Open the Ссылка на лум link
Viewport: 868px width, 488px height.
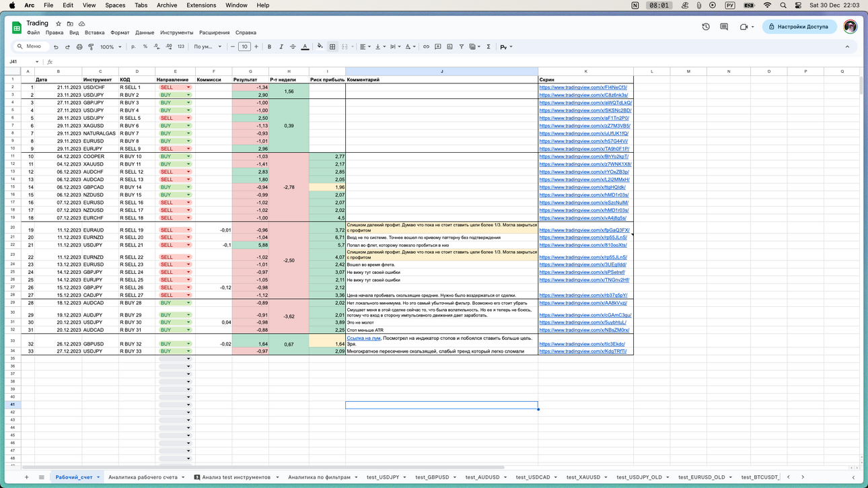[x=363, y=339]
